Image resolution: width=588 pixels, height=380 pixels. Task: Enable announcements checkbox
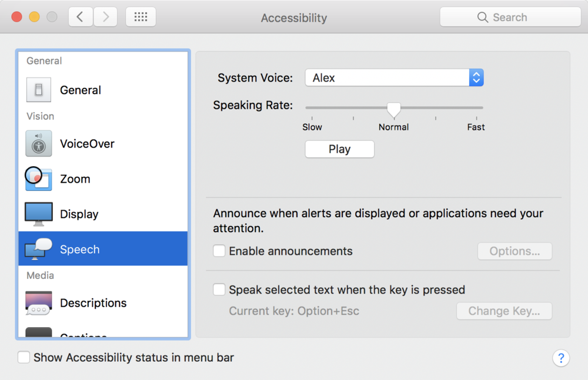click(x=219, y=251)
